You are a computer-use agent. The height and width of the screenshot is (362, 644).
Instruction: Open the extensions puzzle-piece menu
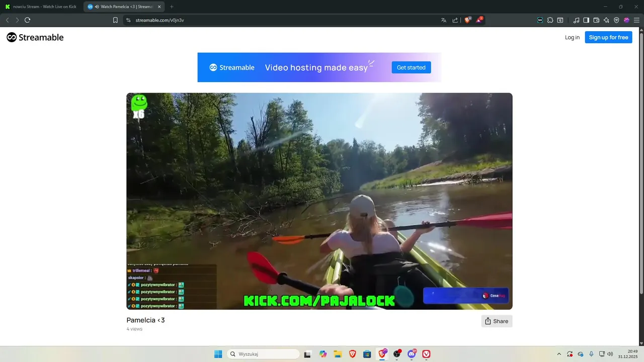tap(550, 20)
